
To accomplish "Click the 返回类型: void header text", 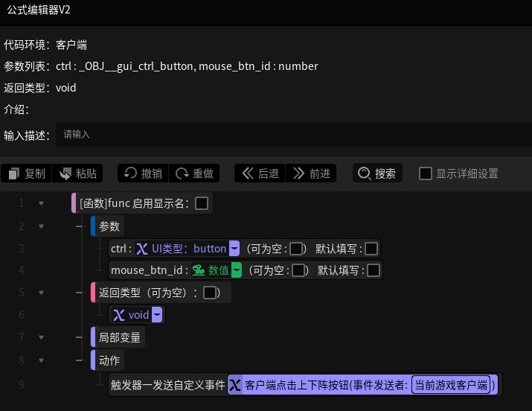I will point(39,88).
